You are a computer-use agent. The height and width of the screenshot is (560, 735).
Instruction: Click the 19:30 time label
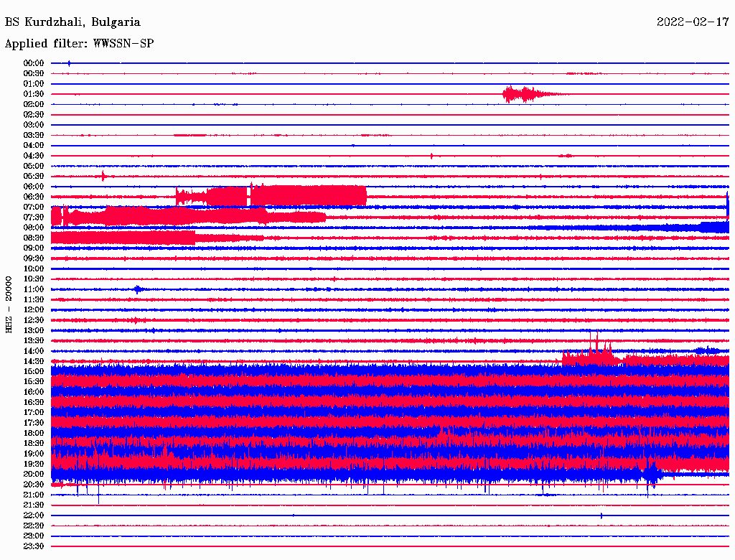click(x=34, y=464)
